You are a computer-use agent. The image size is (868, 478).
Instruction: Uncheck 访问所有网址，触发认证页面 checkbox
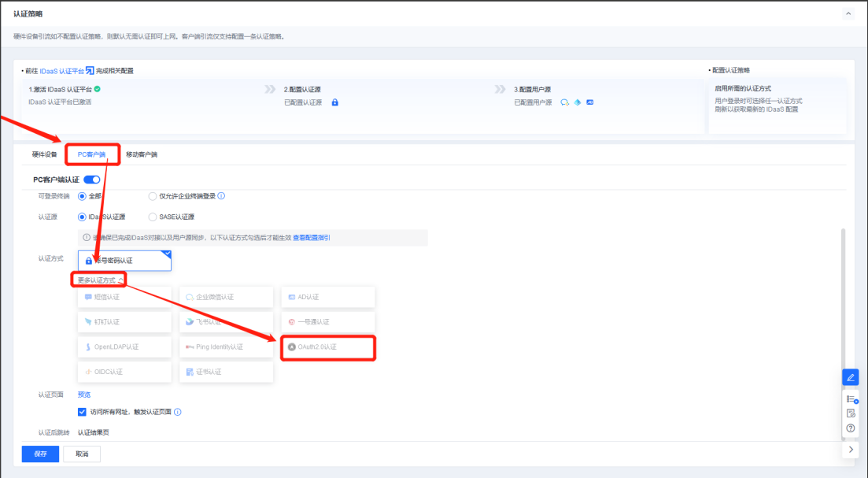[82, 412]
